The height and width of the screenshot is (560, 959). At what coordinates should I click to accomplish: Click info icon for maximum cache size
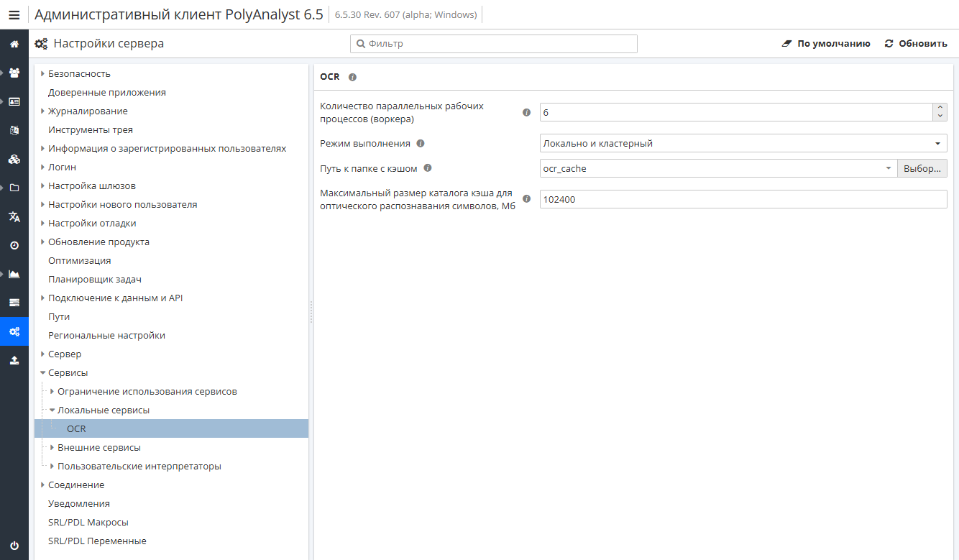[526, 199]
